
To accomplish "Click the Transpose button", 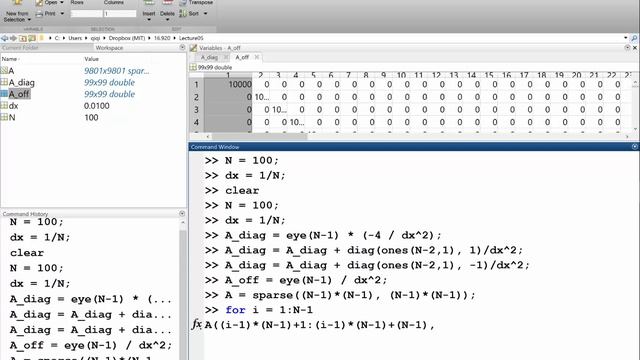I will [x=196, y=2].
